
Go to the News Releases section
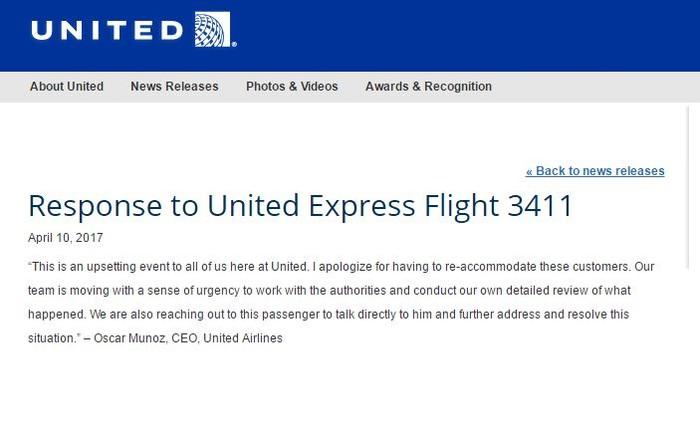coord(174,87)
